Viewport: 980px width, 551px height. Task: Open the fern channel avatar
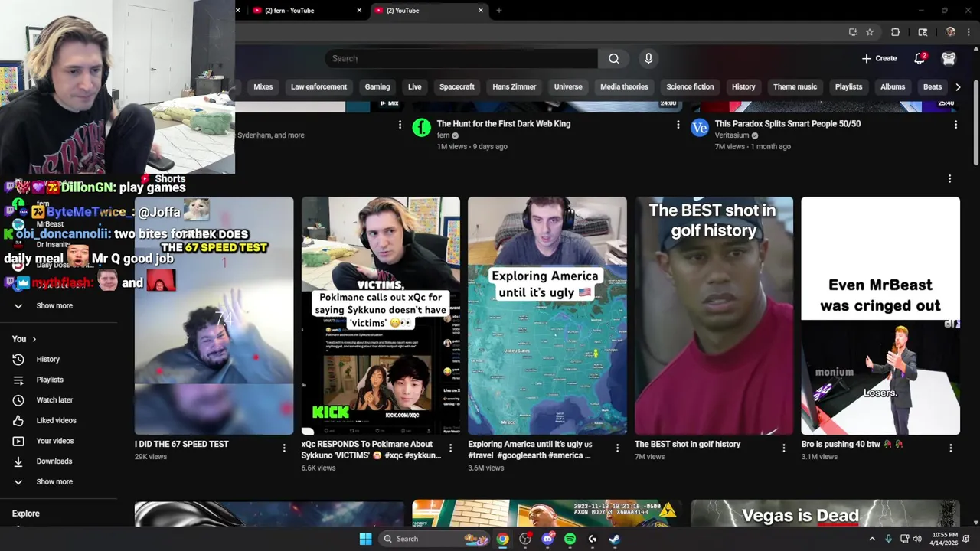pyautogui.click(x=422, y=128)
